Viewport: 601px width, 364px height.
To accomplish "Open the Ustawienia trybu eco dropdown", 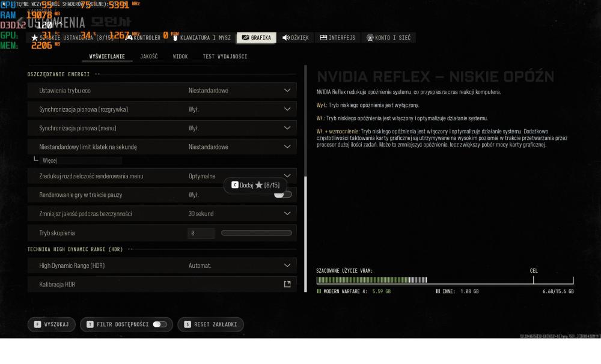I will [162, 91].
